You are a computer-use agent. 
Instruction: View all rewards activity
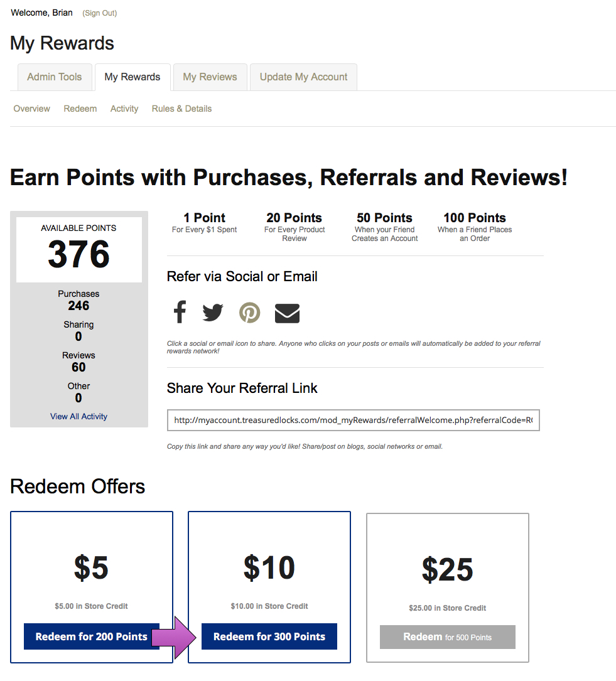click(x=78, y=416)
